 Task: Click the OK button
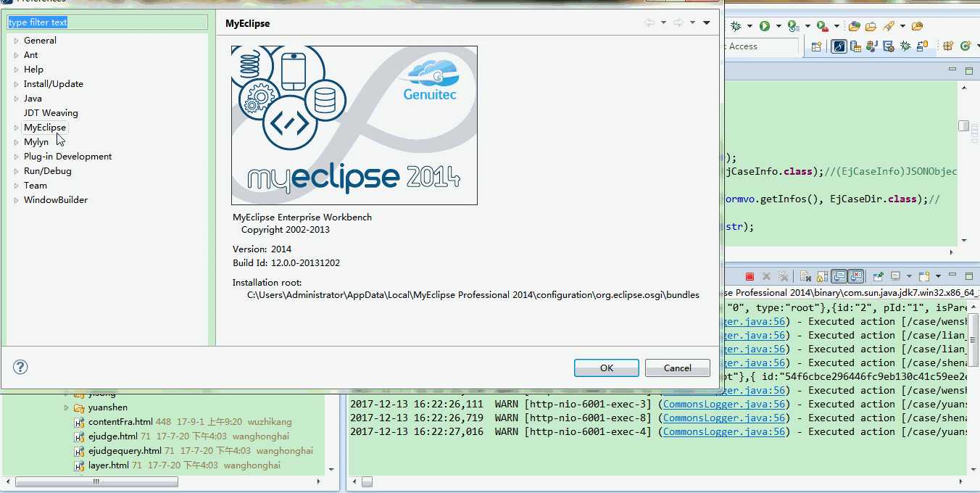coord(607,368)
